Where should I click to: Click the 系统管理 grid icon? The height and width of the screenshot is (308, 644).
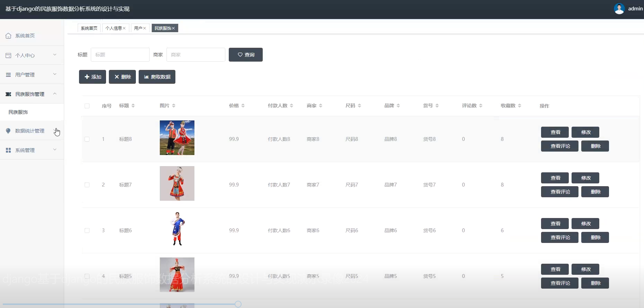coord(8,150)
